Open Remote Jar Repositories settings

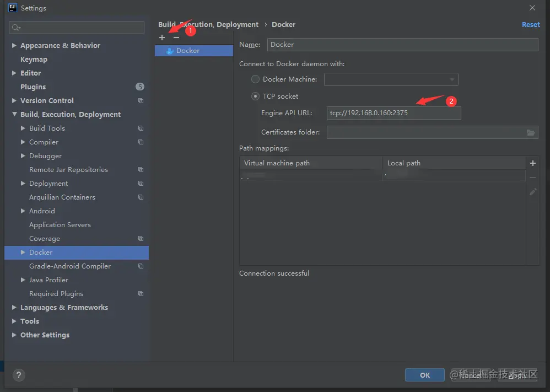[68, 169]
